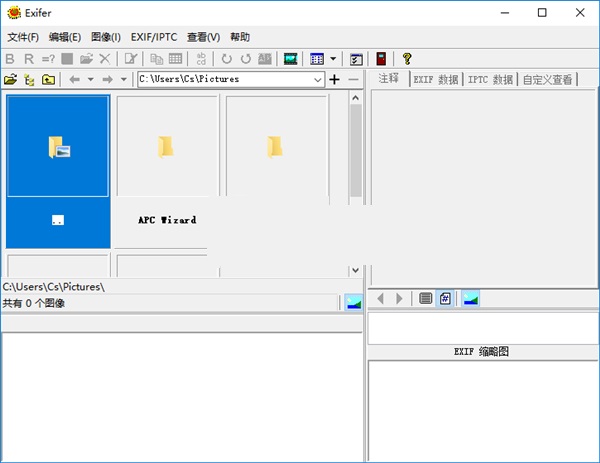Click the red device icon in toolbar
The height and width of the screenshot is (463, 600).
[381, 59]
